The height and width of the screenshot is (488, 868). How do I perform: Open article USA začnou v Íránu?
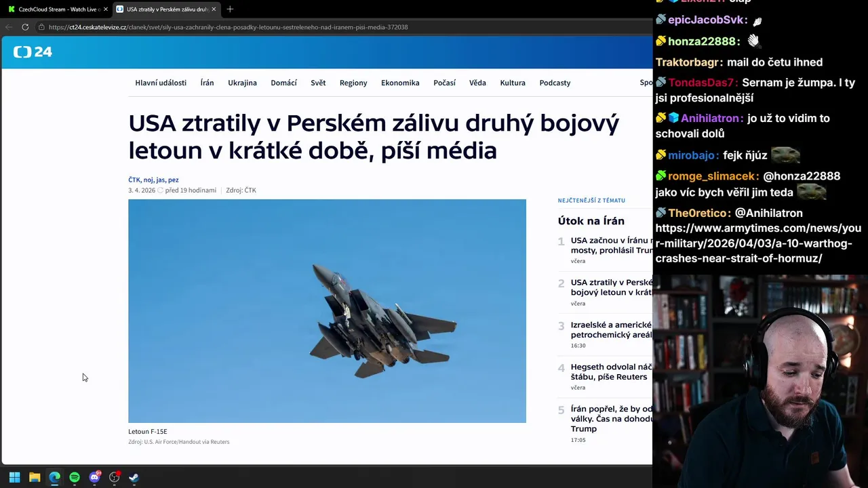[x=611, y=245]
